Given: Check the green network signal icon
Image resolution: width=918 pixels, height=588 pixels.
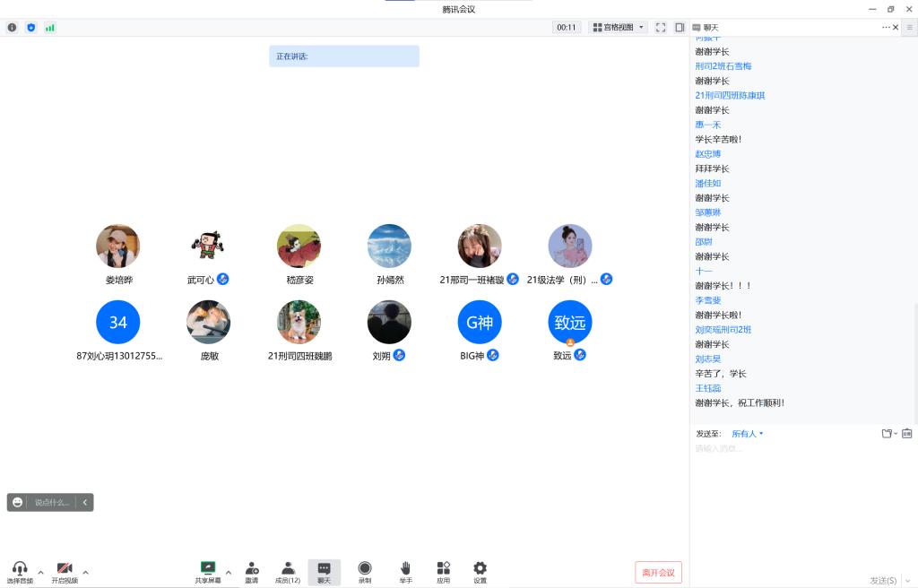Looking at the screenshot, I should [50, 28].
